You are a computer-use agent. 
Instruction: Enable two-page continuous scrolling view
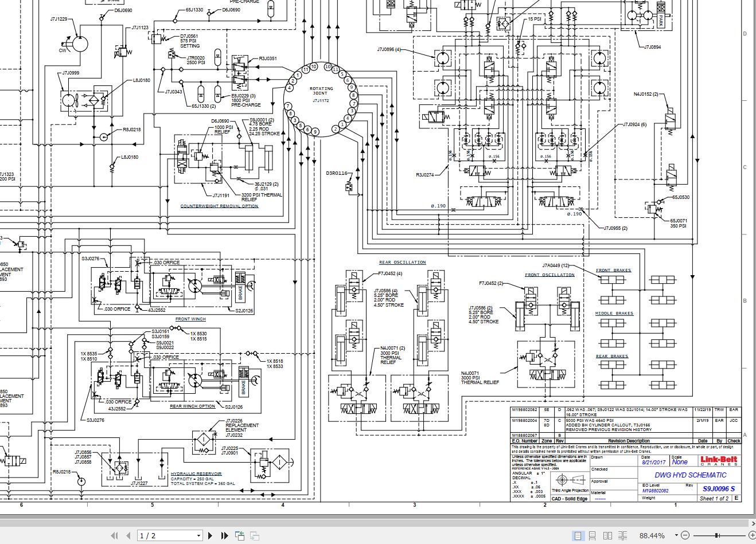click(622, 535)
